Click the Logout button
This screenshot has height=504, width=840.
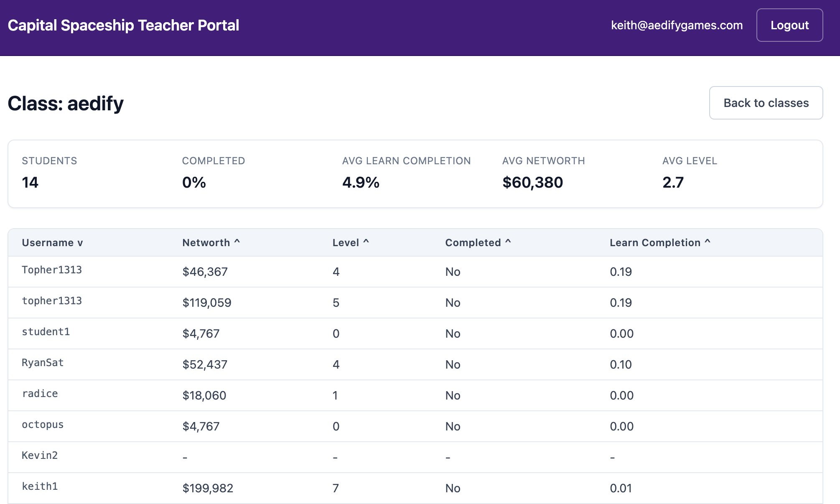tap(789, 25)
